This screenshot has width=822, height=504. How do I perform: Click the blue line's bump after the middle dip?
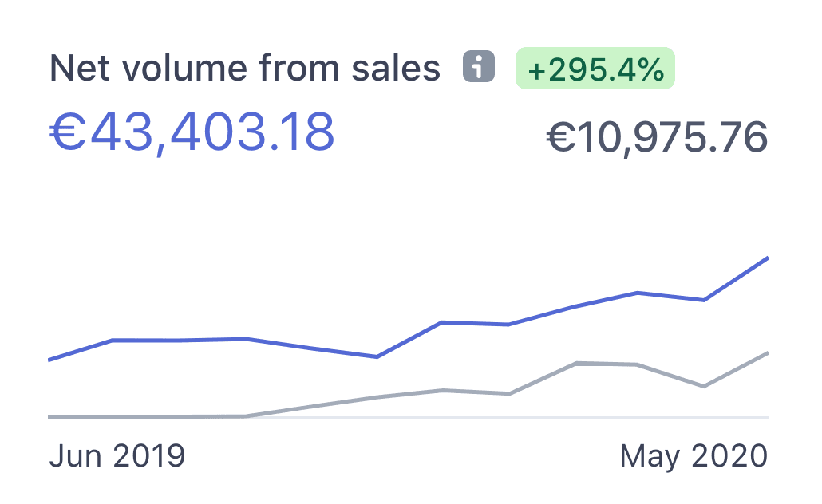click(x=442, y=322)
